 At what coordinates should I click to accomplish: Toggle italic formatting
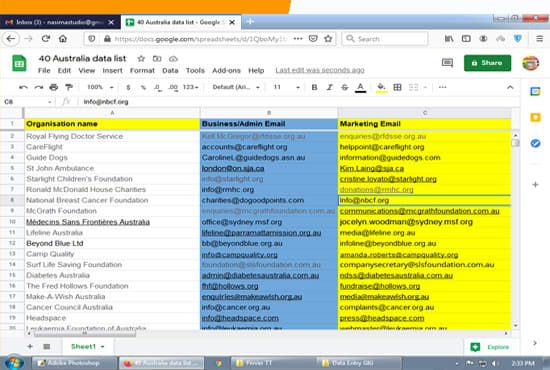[x=329, y=87]
